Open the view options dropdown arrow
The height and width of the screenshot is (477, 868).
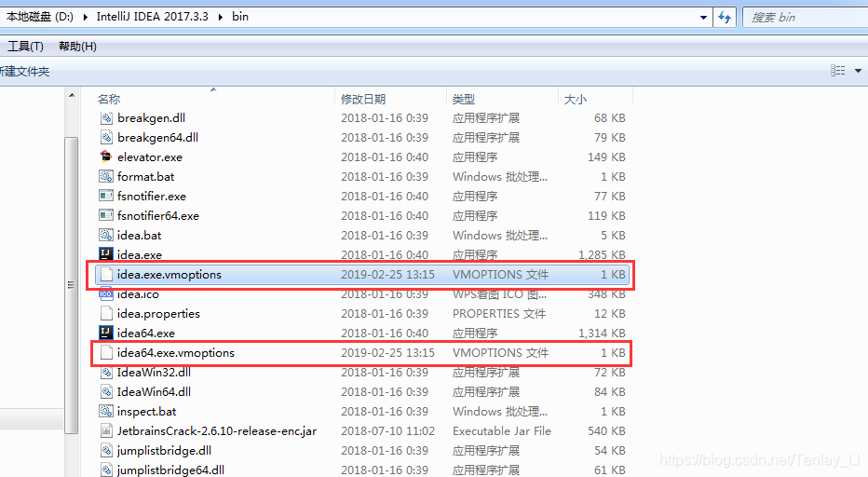pos(858,71)
